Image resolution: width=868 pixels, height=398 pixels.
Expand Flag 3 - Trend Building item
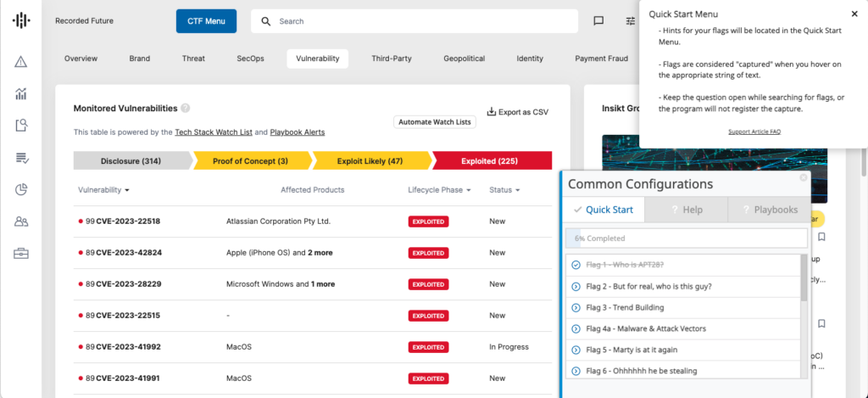[x=625, y=307]
